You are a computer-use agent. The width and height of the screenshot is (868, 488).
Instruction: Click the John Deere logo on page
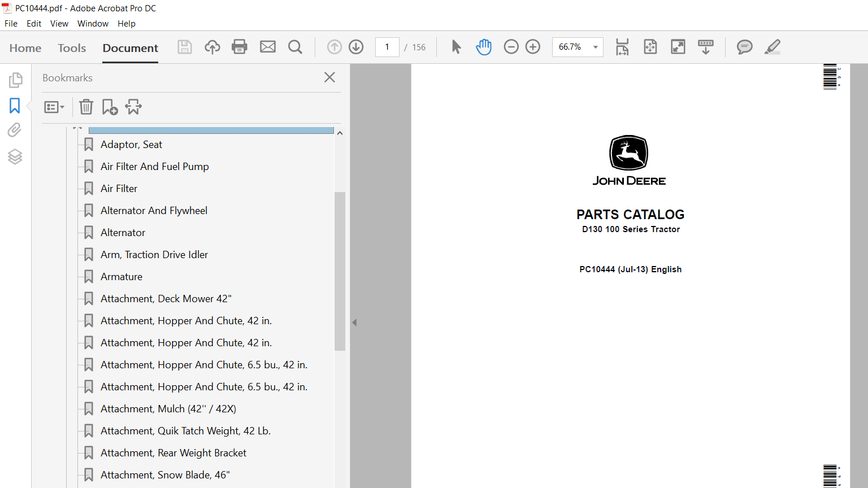pyautogui.click(x=629, y=160)
